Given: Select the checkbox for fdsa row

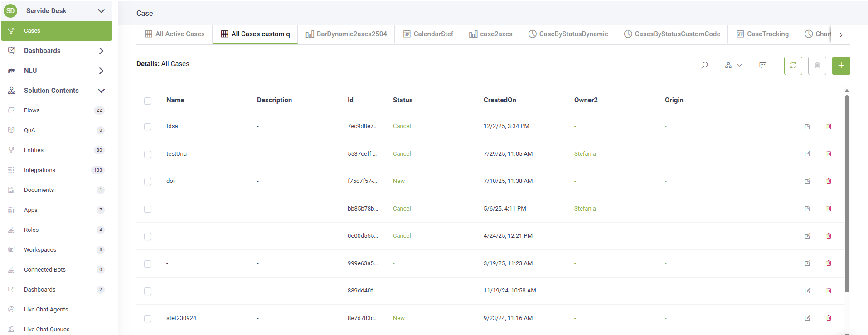Looking at the screenshot, I should 148,127.
